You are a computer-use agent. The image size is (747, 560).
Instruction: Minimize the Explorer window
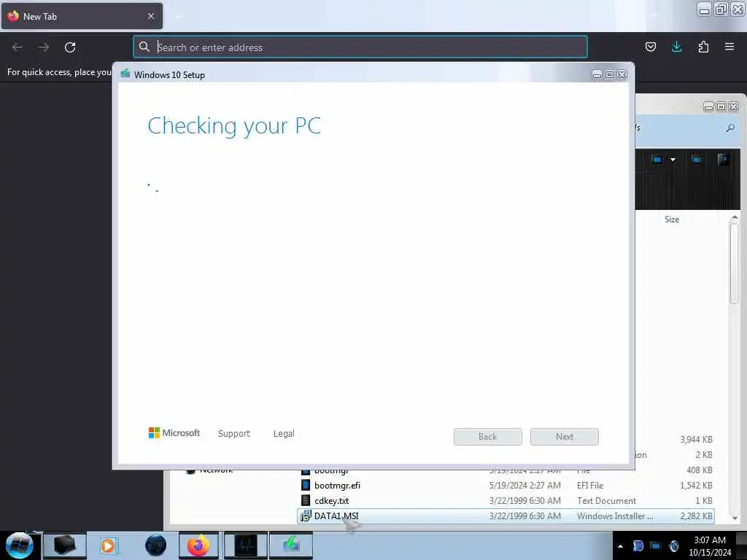tap(708, 107)
